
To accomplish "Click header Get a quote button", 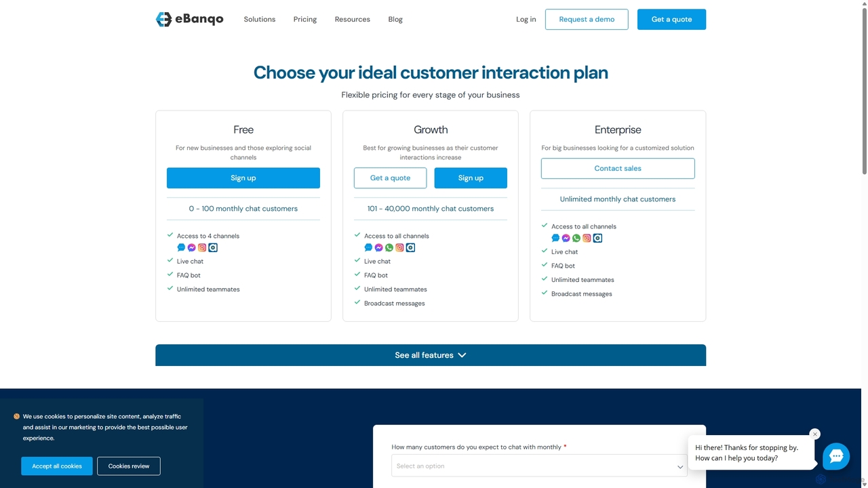I will (671, 19).
